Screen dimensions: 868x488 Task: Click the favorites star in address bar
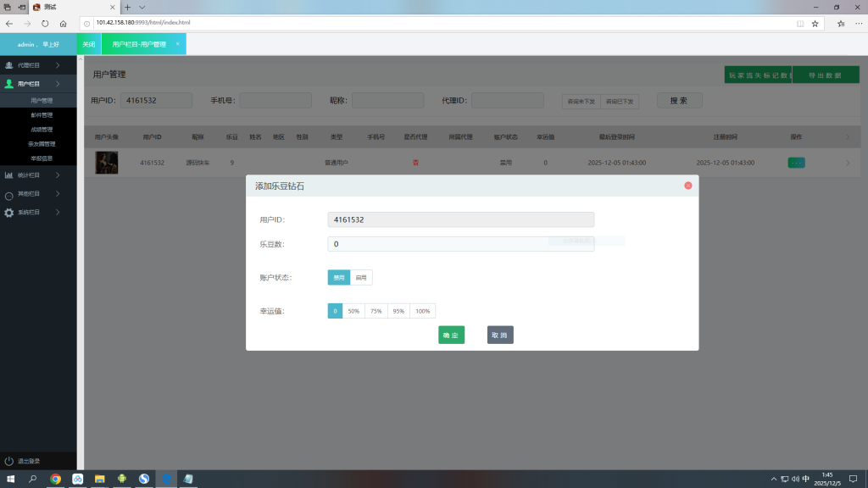pyautogui.click(x=815, y=24)
